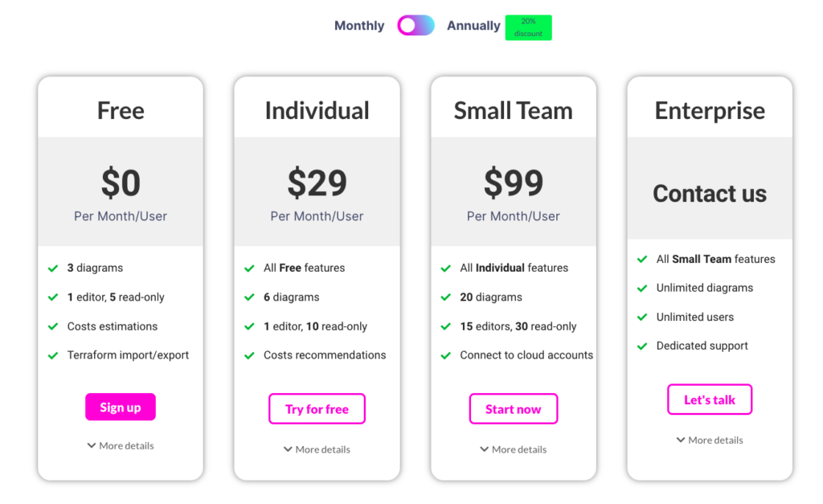This screenshot has width=823, height=504.
Task: Expand More details under Small Team plan
Action: pos(514,449)
